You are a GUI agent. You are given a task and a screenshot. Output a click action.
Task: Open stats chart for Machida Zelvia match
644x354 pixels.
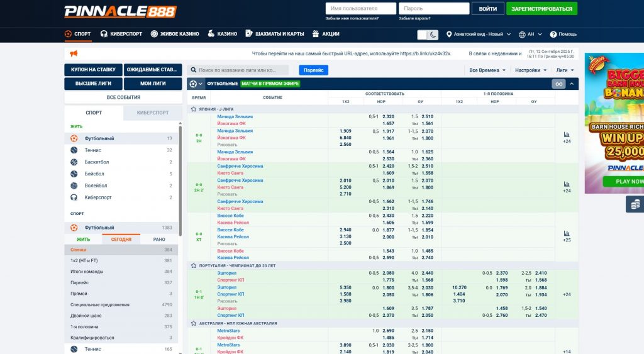click(566, 134)
